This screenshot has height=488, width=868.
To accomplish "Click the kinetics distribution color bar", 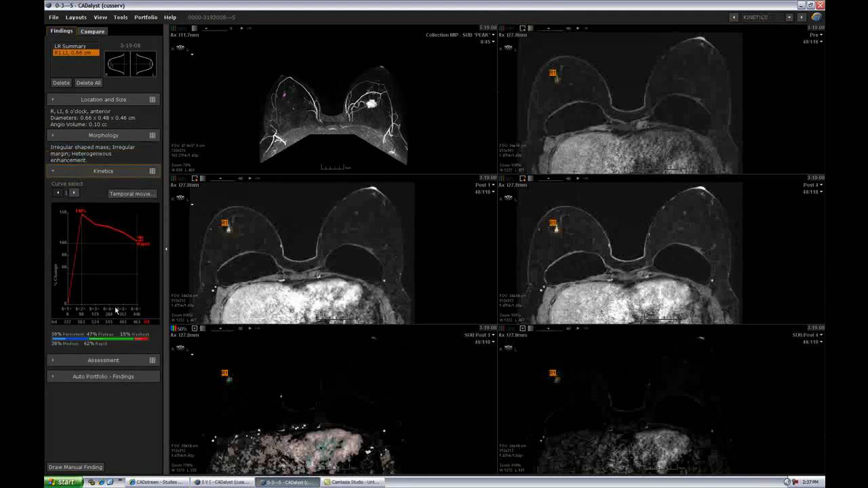I will click(100, 338).
